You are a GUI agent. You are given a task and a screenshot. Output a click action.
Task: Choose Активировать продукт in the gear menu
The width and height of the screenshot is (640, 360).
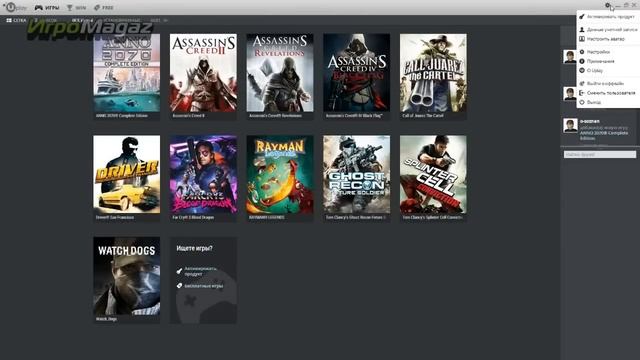[607, 17]
